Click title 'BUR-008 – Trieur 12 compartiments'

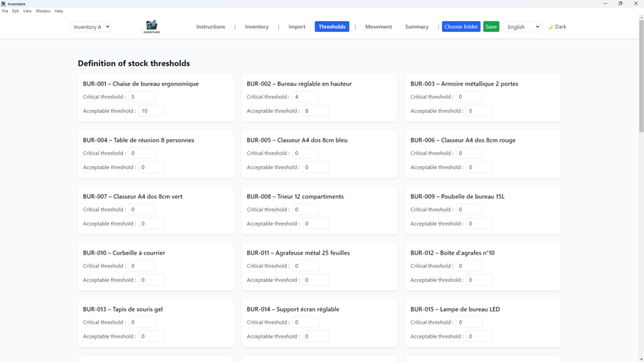(x=295, y=197)
